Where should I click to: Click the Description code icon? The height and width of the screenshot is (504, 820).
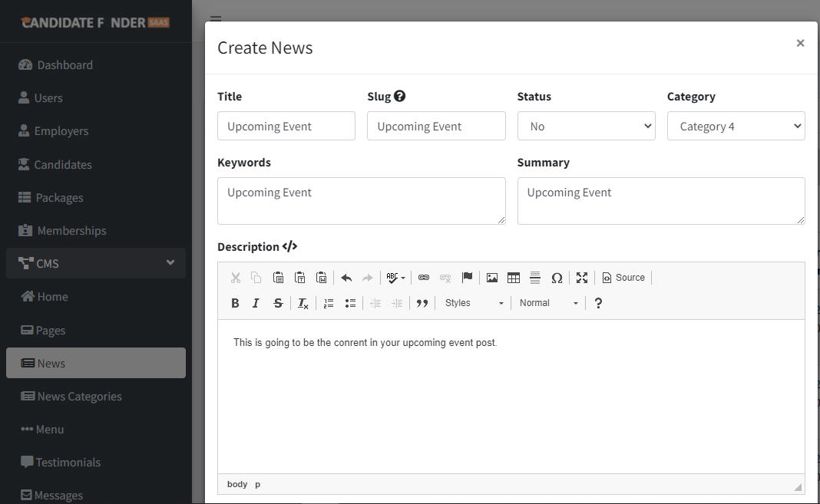pos(289,246)
